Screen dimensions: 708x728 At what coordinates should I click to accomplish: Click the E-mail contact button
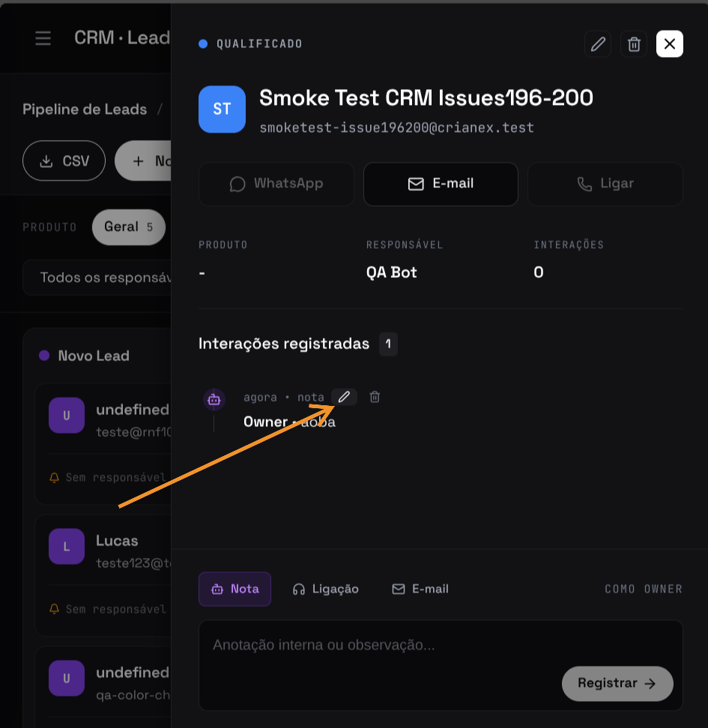point(441,183)
